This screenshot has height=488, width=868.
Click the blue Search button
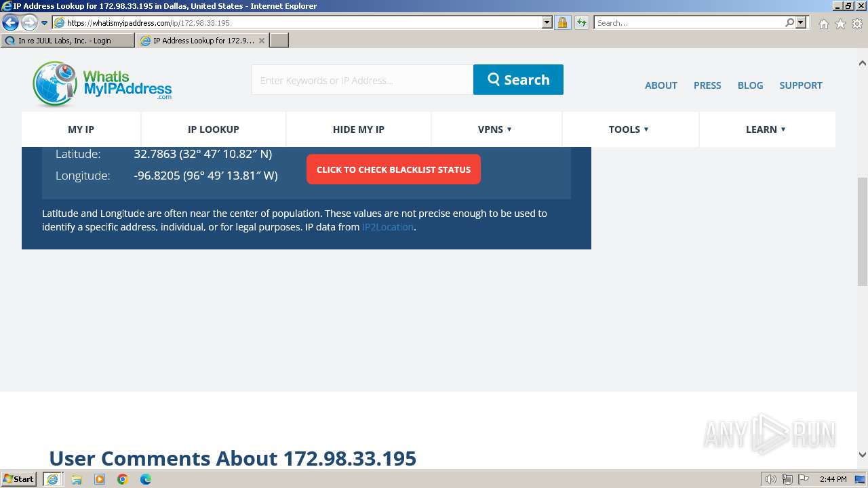coord(518,79)
